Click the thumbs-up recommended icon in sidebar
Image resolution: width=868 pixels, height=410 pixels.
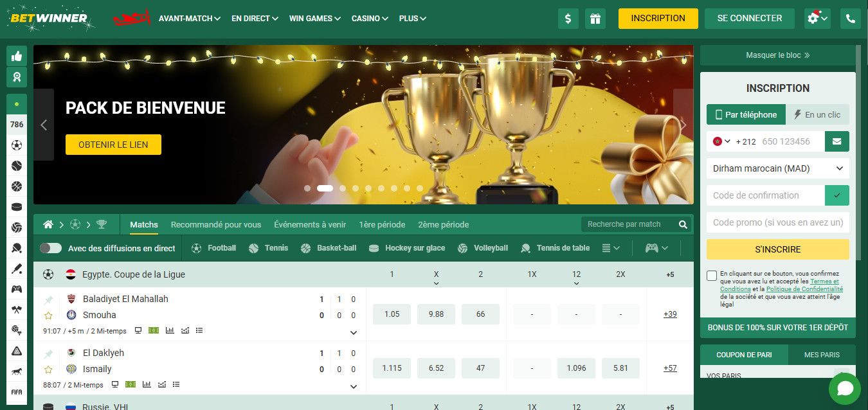[17, 56]
